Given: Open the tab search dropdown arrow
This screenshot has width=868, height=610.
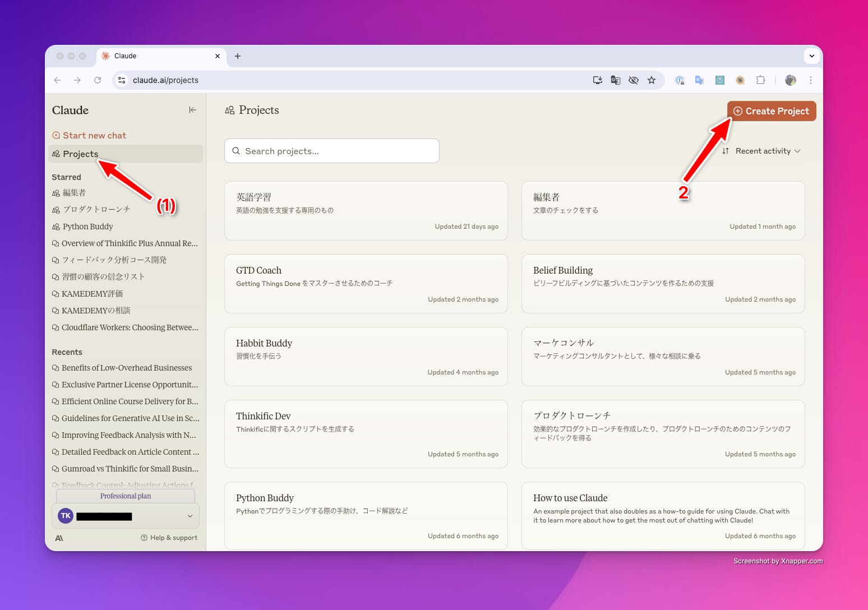Looking at the screenshot, I should (811, 56).
